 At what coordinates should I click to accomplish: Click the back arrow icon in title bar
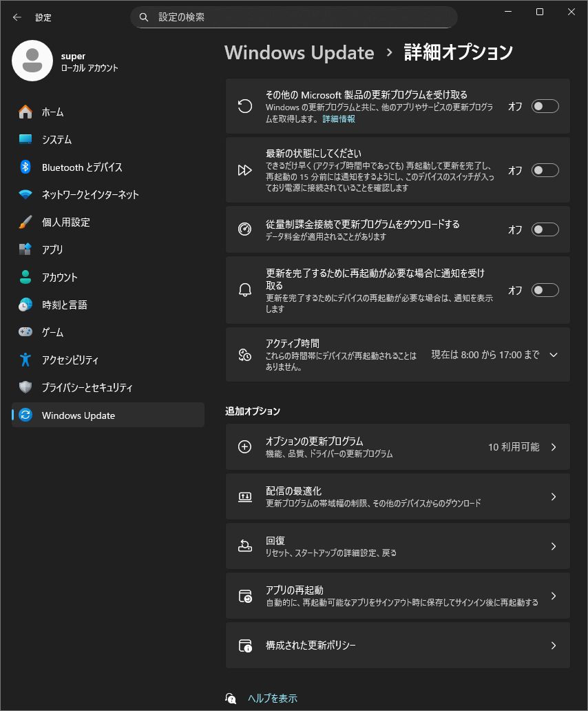pos(17,17)
